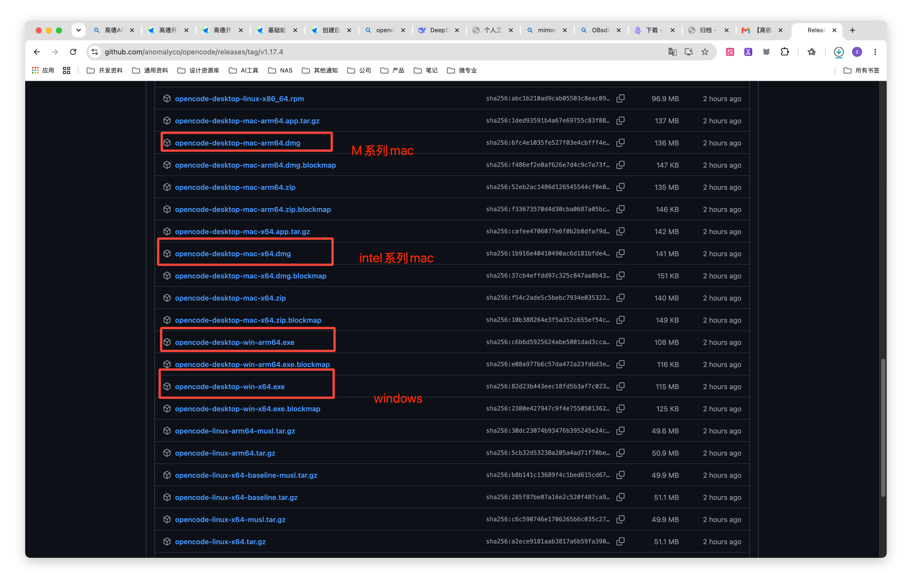Click the page vertical scrollbar thumb
This screenshot has width=912, height=588.
point(883,428)
